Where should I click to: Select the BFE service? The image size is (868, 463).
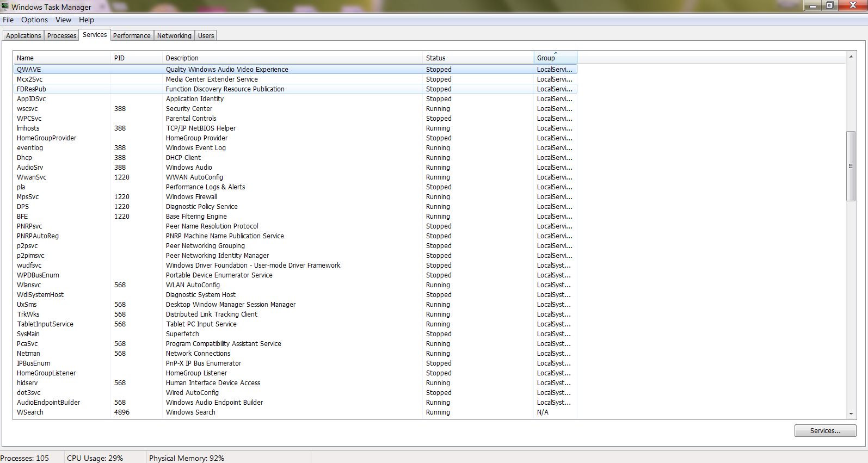click(295, 216)
